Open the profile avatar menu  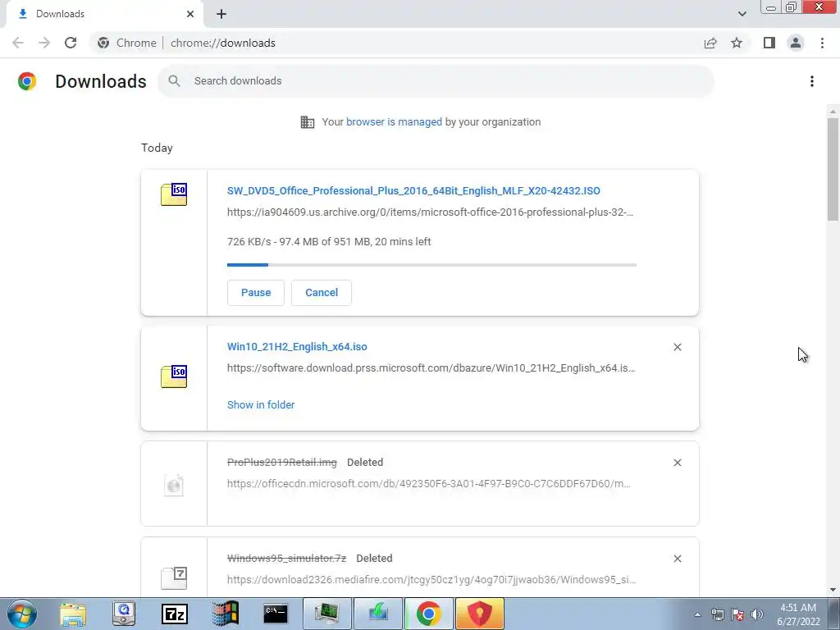coord(796,43)
